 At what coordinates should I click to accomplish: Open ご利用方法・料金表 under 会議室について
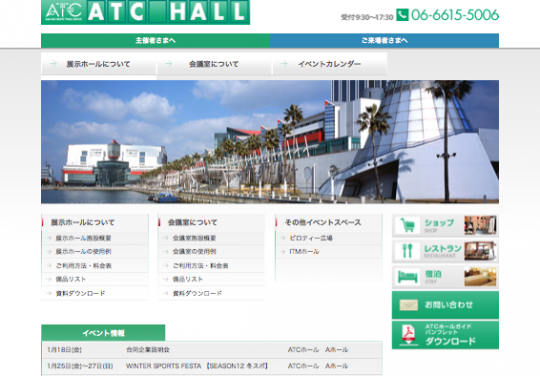point(200,265)
